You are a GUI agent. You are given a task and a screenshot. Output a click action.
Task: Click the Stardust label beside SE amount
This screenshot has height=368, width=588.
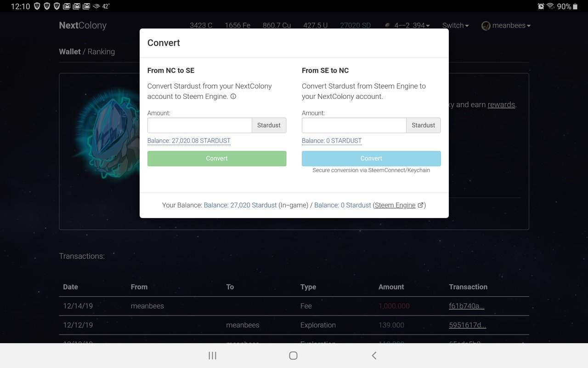tap(423, 125)
